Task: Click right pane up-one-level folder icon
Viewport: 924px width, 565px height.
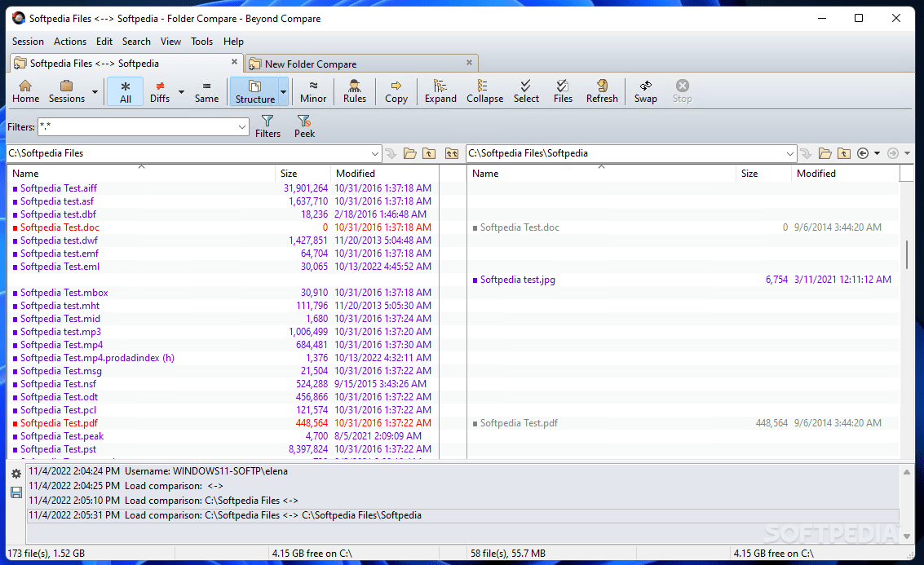Action: coord(844,153)
